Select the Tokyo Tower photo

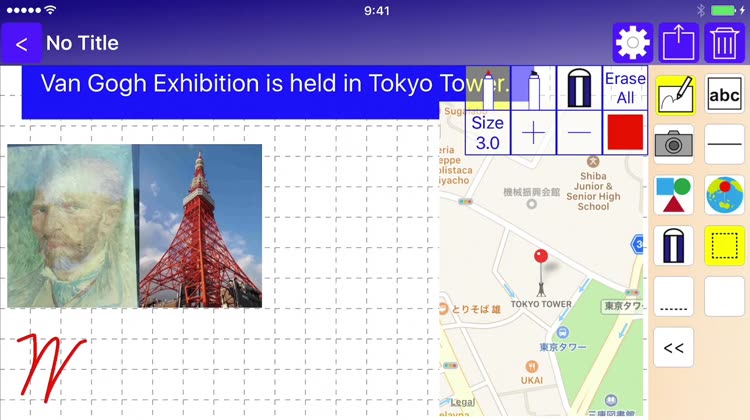click(x=200, y=226)
